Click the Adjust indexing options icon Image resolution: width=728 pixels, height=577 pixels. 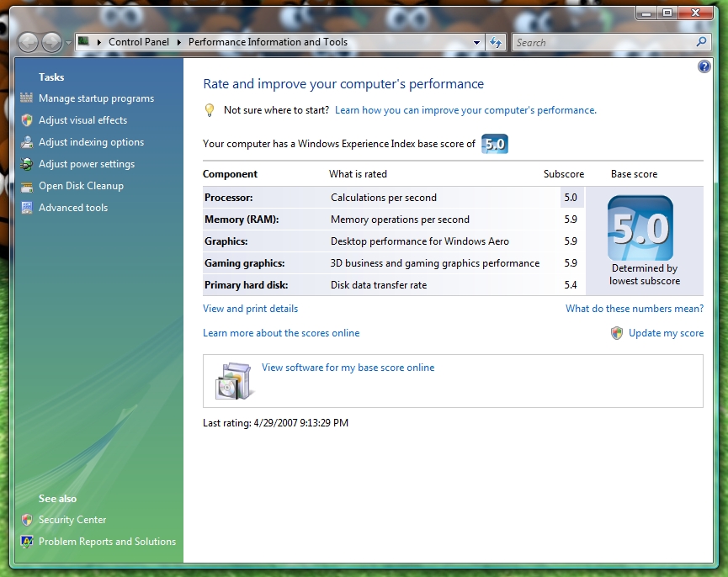pyautogui.click(x=26, y=142)
